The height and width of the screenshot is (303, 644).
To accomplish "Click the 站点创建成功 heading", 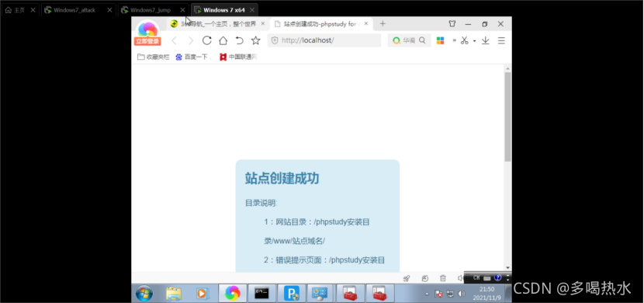I will pyautogui.click(x=282, y=179).
